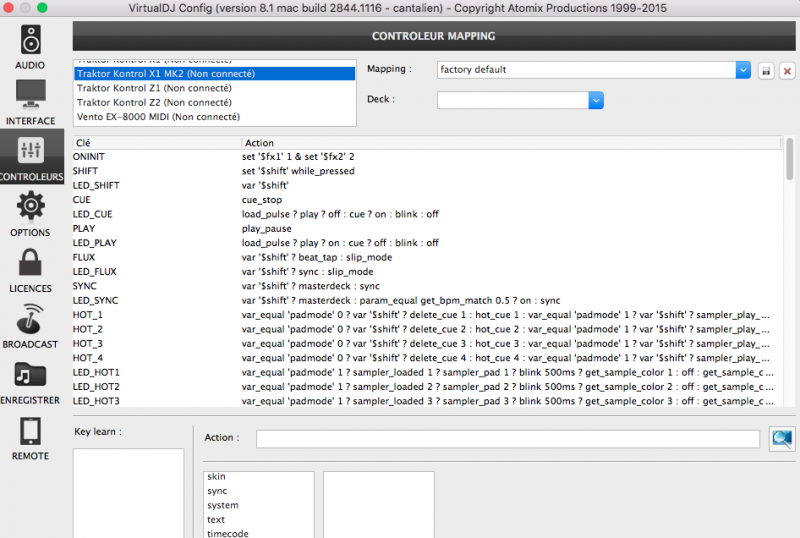Expand the Mapping factory default dropdown

(743, 70)
